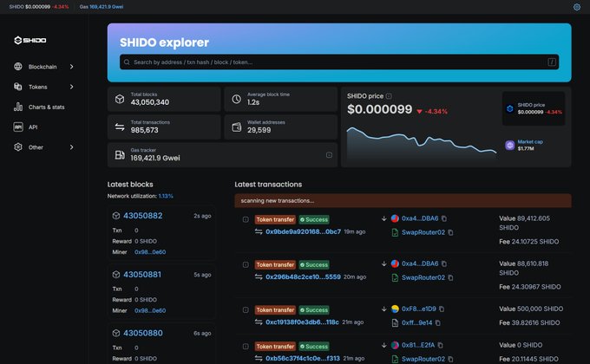
Task: Click the cube icon beside block 43050882
Action: pyautogui.click(x=116, y=216)
